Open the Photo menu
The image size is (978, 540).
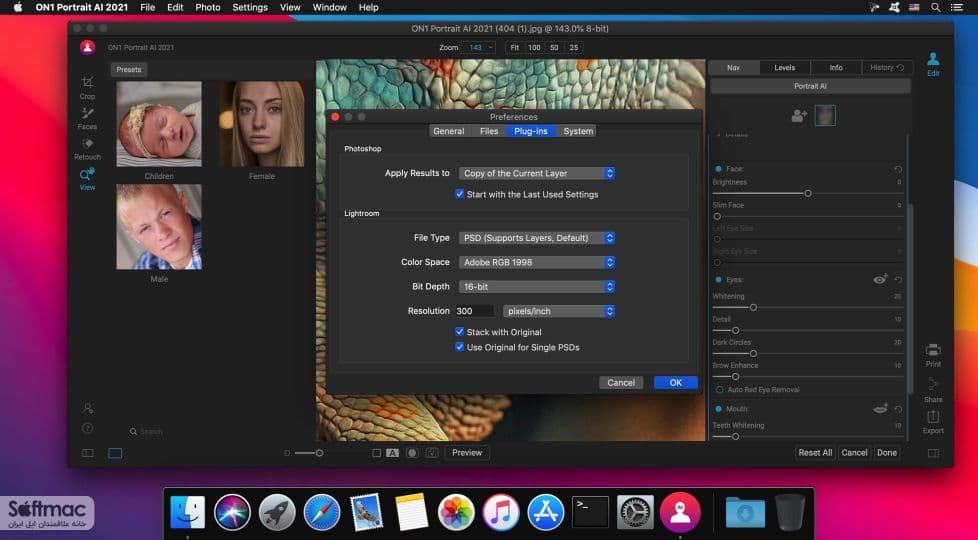tap(208, 7)
